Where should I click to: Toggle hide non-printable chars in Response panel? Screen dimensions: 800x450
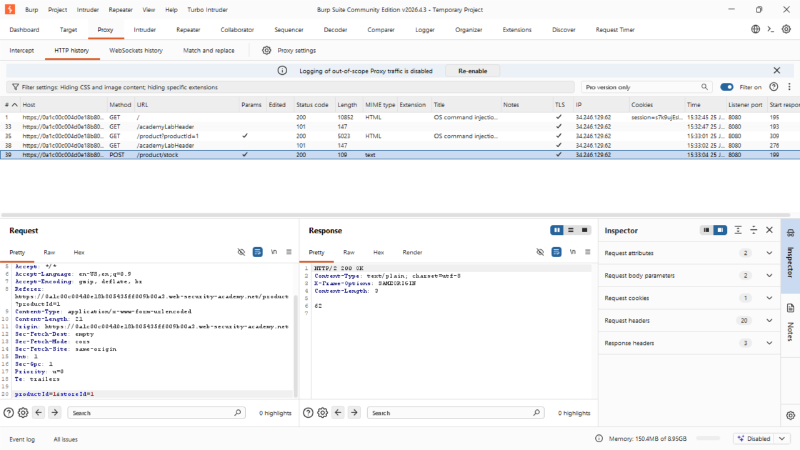(540, 252)
